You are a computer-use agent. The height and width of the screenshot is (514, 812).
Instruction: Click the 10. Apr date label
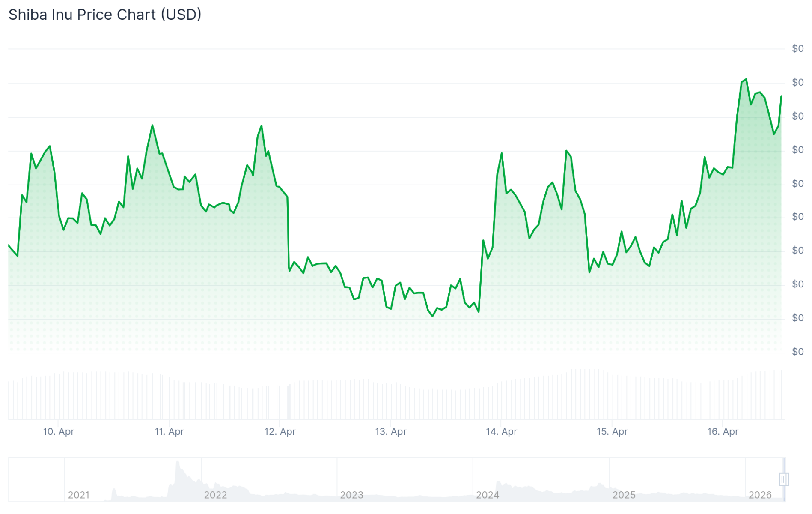pos(59,431)
